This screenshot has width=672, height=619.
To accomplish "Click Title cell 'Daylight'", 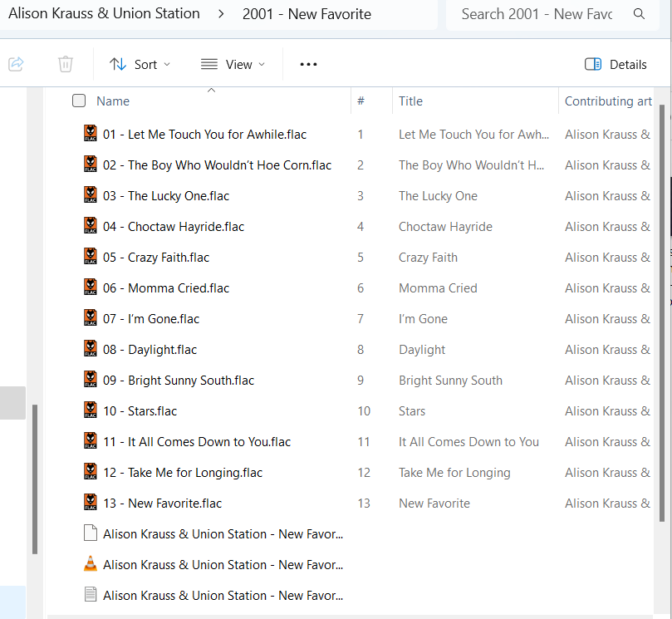I will pos(422,350).
